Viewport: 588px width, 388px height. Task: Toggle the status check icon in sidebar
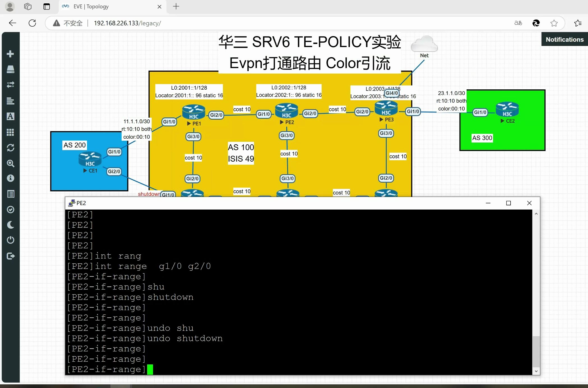[11, 210]
